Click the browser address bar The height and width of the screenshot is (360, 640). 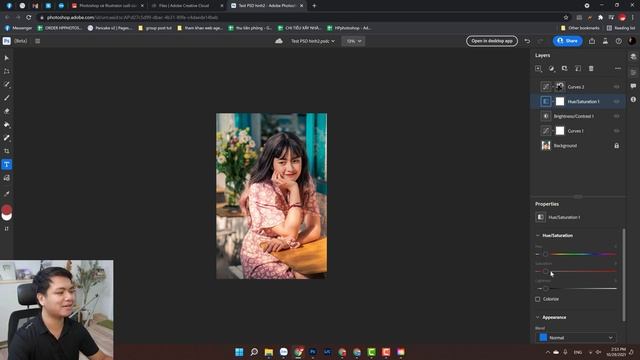point(302,18)
